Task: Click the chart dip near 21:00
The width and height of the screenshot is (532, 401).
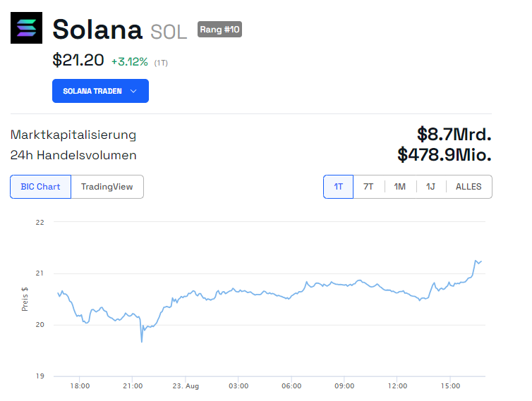Action: coord(142,341)
